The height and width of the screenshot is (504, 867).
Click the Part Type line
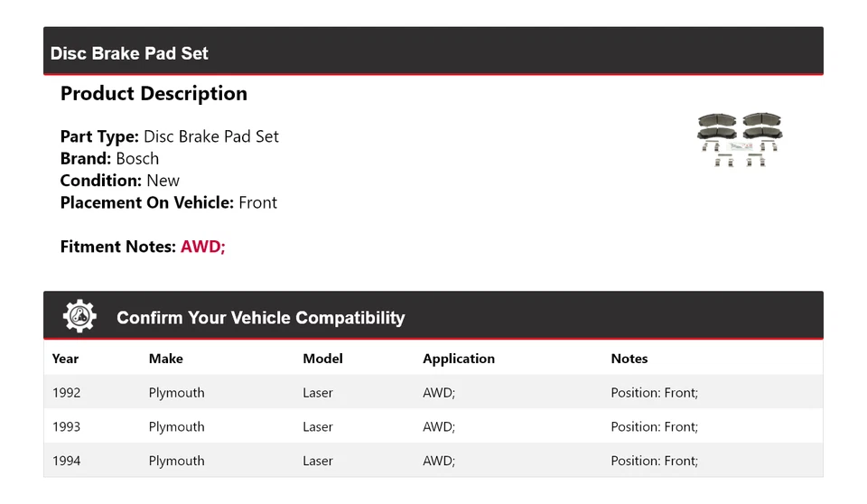point(170,137)
